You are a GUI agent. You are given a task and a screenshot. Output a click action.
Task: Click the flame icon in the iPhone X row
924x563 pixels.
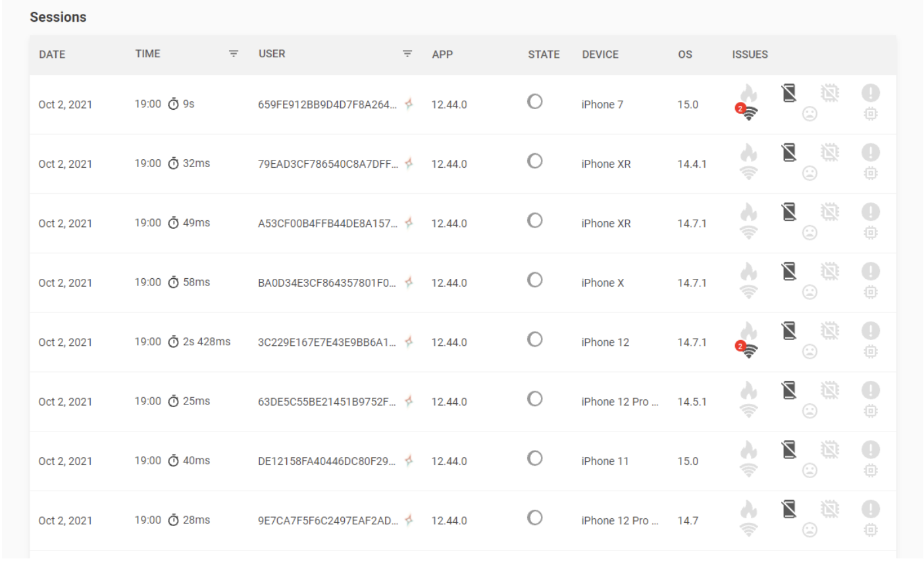pyautogui.click(x=749, y=272)
